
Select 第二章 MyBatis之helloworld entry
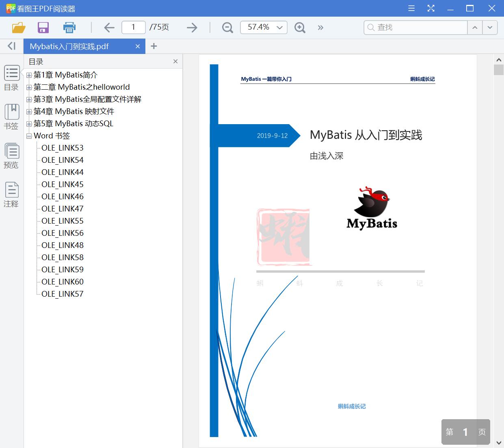click(82, 87)
